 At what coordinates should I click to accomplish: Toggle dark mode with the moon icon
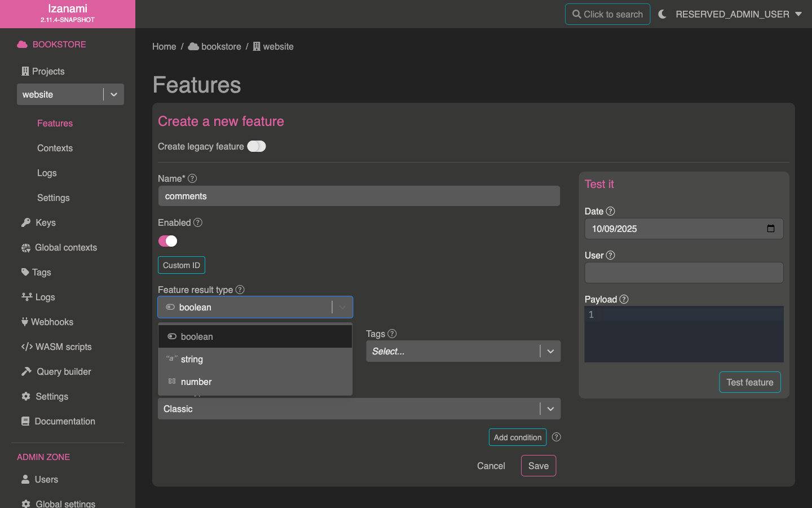[x=663, y=14]
